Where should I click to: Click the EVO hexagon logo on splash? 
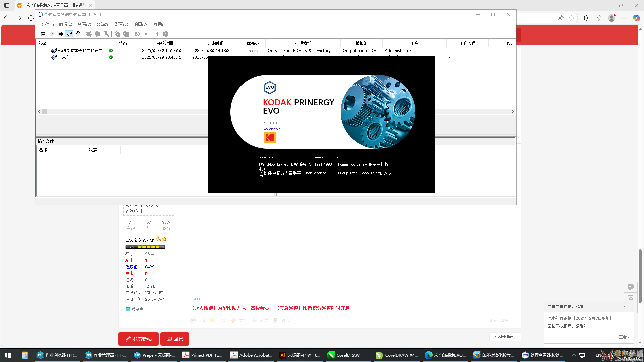point(269,87)
